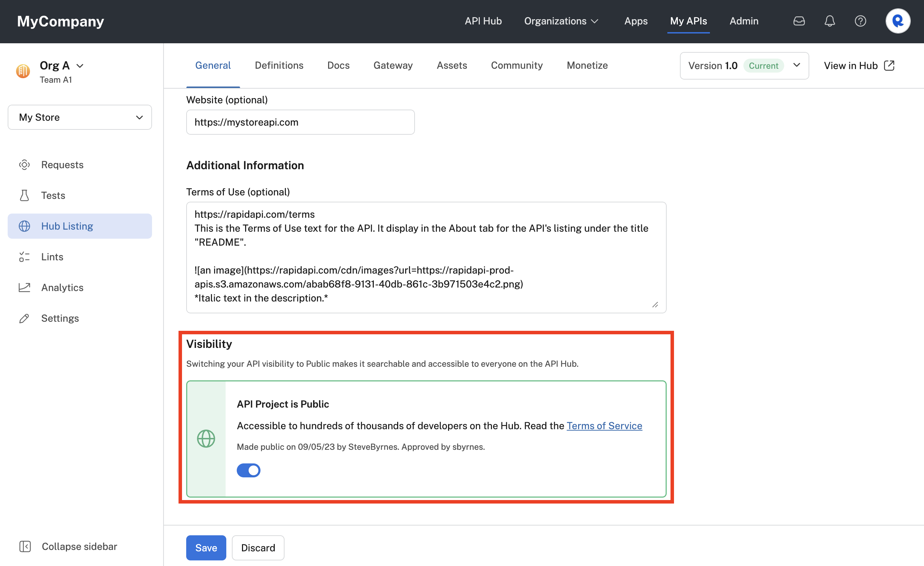
Task: Switch to the General tab
Action: pyautogui.click(x=213, y=65)
